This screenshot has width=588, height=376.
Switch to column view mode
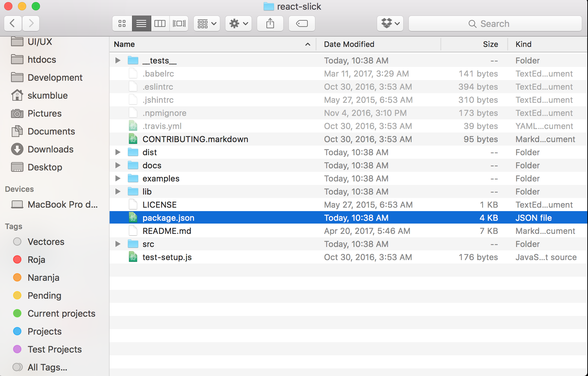(160, 23)
